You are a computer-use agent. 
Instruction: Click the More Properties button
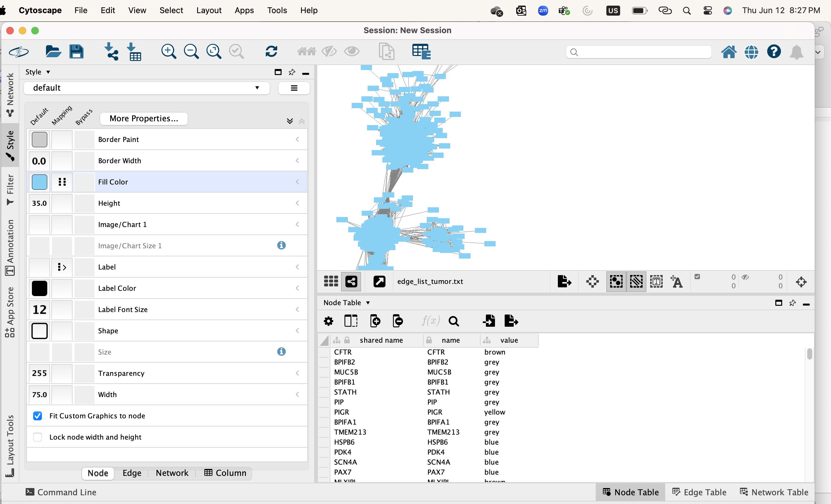pyautogui.click(x=144, y=118)
